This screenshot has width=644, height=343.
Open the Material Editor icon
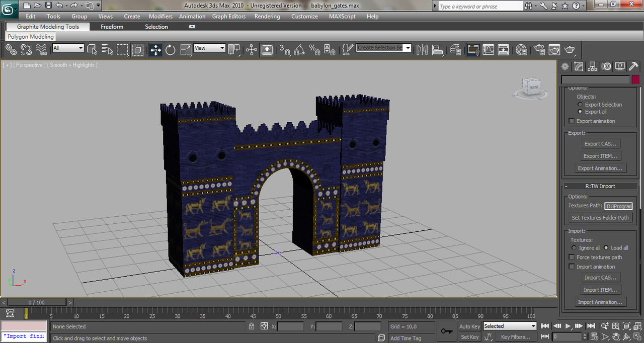coord(521,49)
